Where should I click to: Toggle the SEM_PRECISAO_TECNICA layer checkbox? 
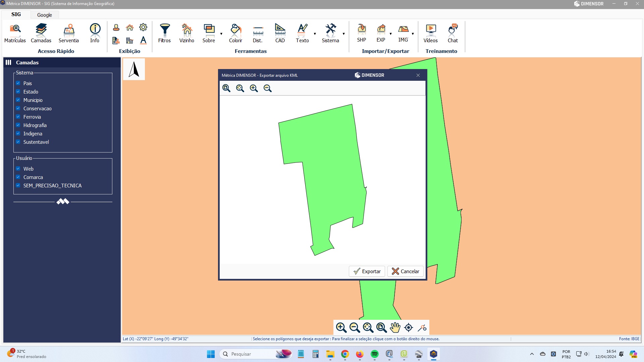point(18,185)
